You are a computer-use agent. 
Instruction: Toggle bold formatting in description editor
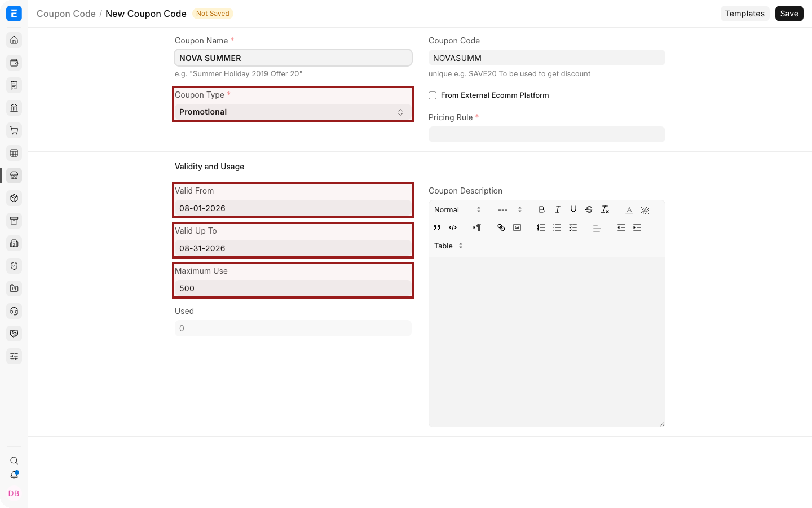[x=541, y=209]
